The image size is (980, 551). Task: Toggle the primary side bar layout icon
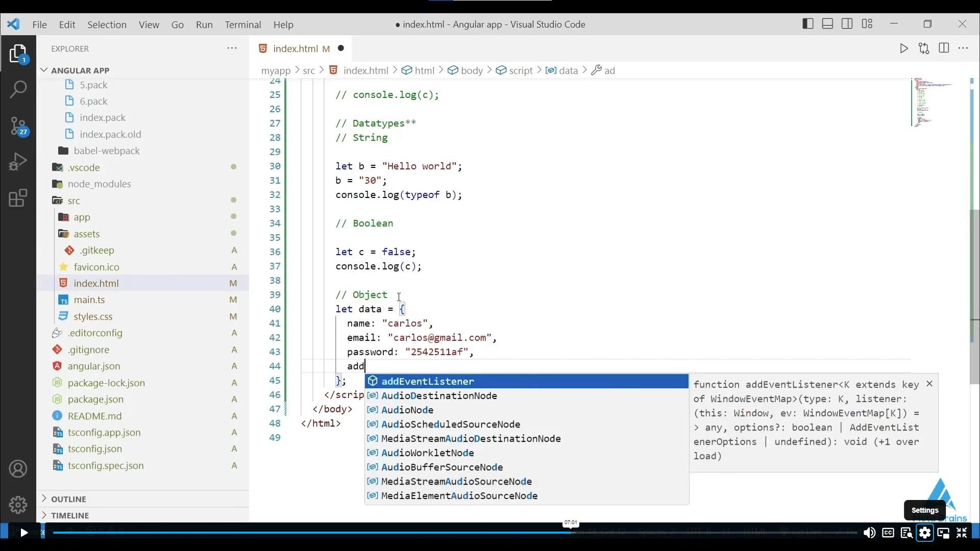tap(808, 23)
